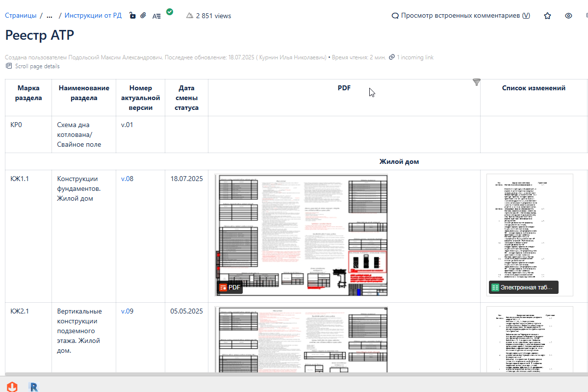
Task: Click the v.01 version cell
Action: [x=140, y=134]
